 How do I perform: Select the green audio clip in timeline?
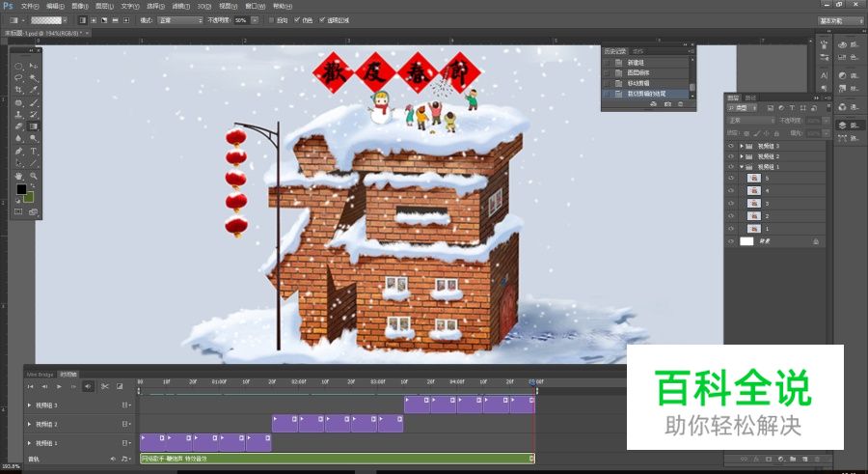[x=336, y=458]
